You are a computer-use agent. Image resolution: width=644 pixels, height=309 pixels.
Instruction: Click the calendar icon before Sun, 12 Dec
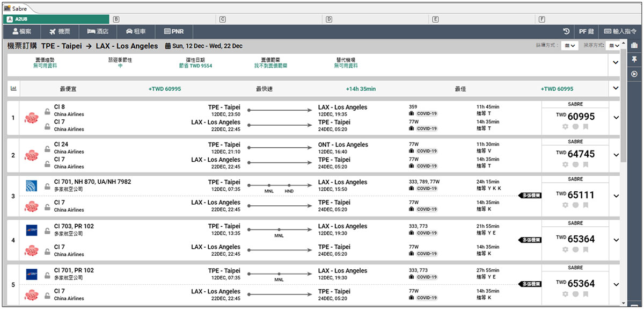(168, 46)
